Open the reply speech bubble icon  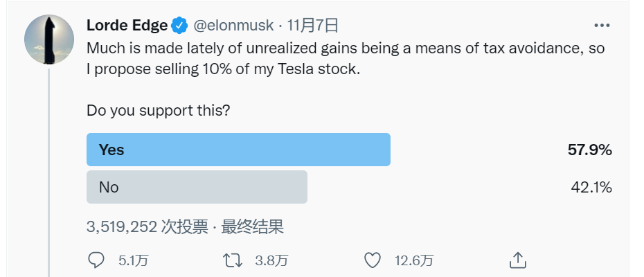click(x=96, y=260)
